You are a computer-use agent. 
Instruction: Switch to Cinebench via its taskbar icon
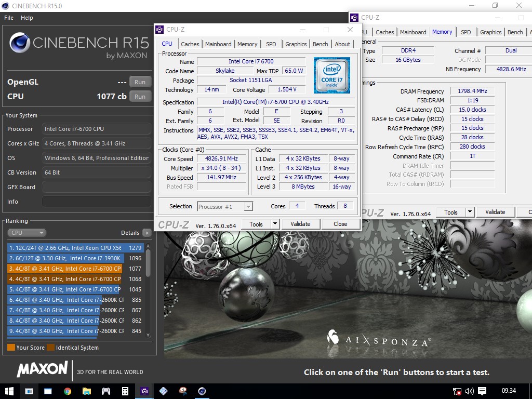click(x=202, y=391)
